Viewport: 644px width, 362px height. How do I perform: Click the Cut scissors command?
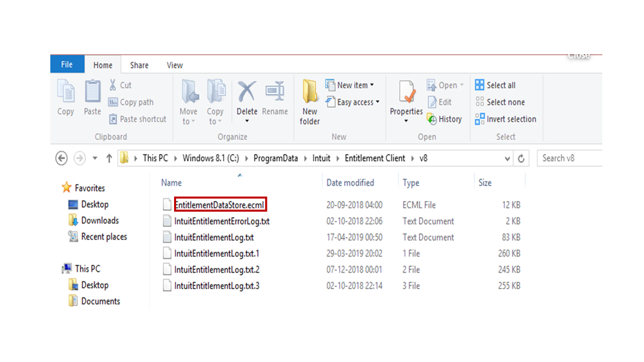coord(120,85)
